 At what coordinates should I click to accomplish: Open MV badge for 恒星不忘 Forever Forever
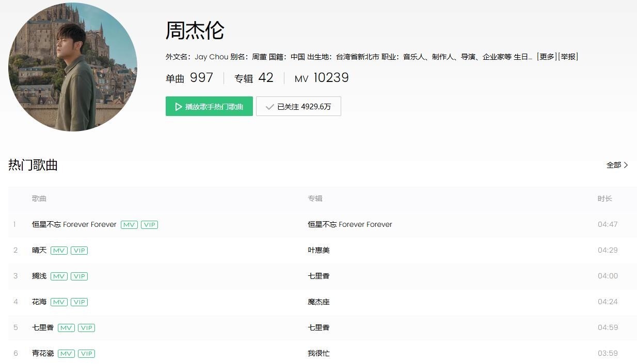(x=129, y=225)
